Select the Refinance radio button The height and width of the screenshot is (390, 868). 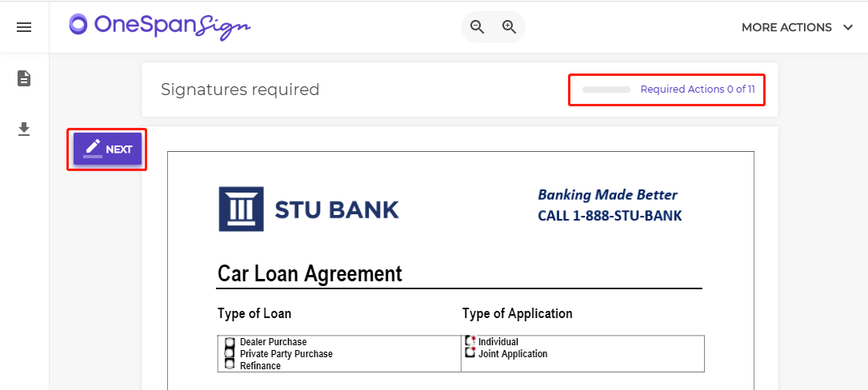[x=230, y=364]
